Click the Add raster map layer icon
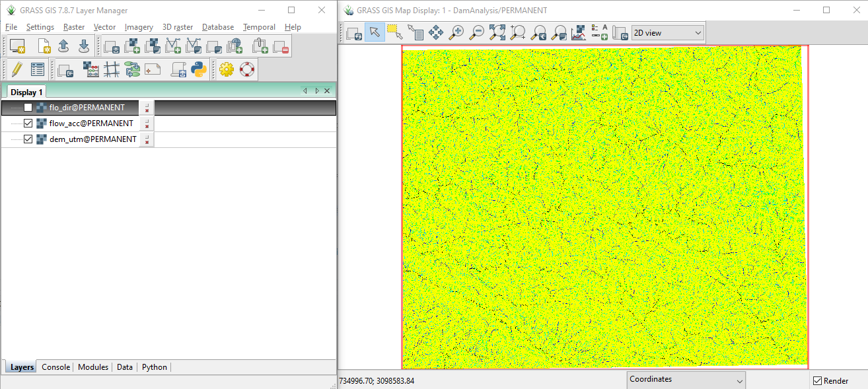 pyautogui.click(x=132, y=46)
